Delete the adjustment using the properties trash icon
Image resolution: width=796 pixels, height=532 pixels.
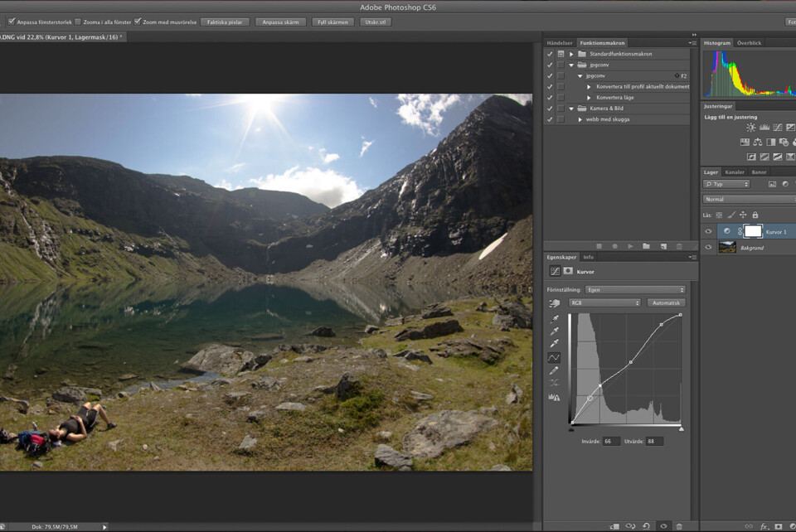(679, 525)
